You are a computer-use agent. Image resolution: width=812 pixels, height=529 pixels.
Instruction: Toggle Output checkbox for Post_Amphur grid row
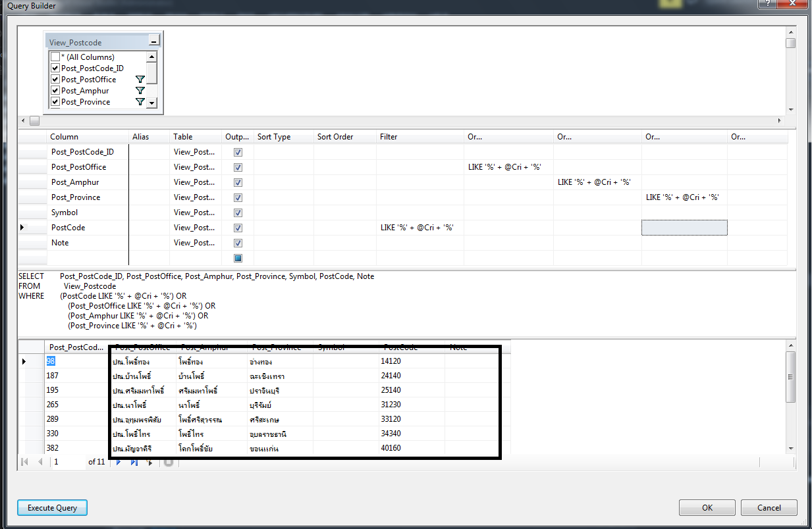click(x=238, y=182)
